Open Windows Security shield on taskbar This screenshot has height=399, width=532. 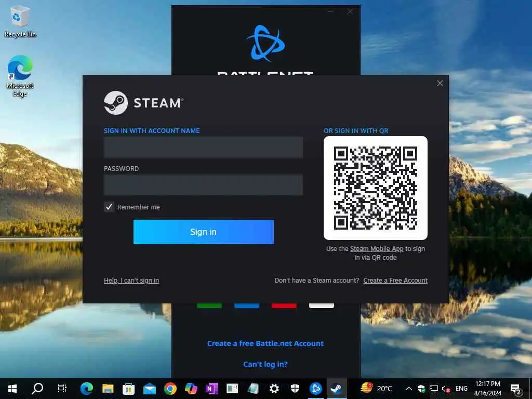[x=295, y=389]
